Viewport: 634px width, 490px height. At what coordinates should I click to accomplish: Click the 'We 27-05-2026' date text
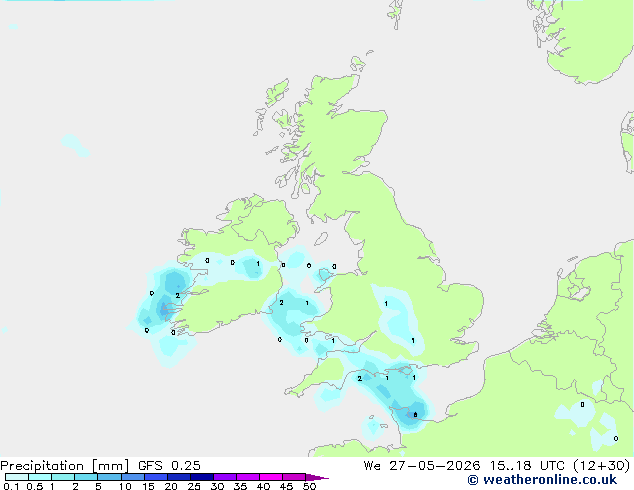click(422, 466)
